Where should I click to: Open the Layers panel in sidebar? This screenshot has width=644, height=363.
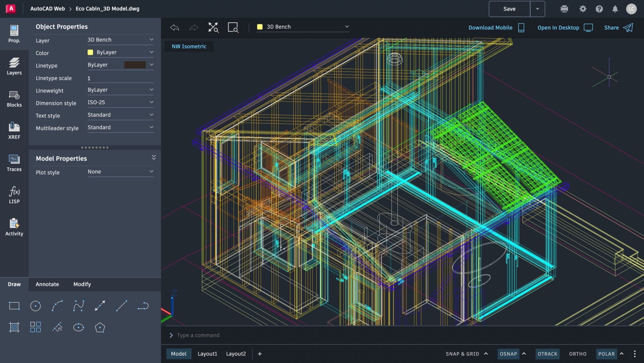tap(14, 66)
